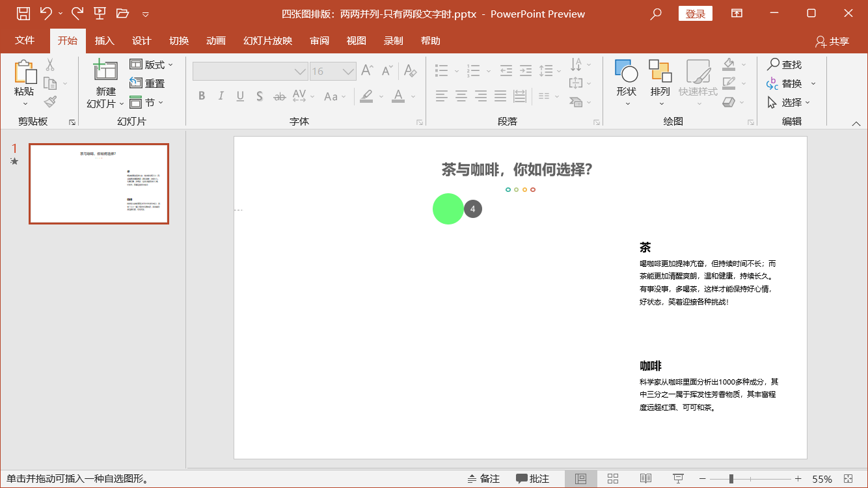Decrease font size
Screen dimensions: 868x488
[x=387, y=70]
